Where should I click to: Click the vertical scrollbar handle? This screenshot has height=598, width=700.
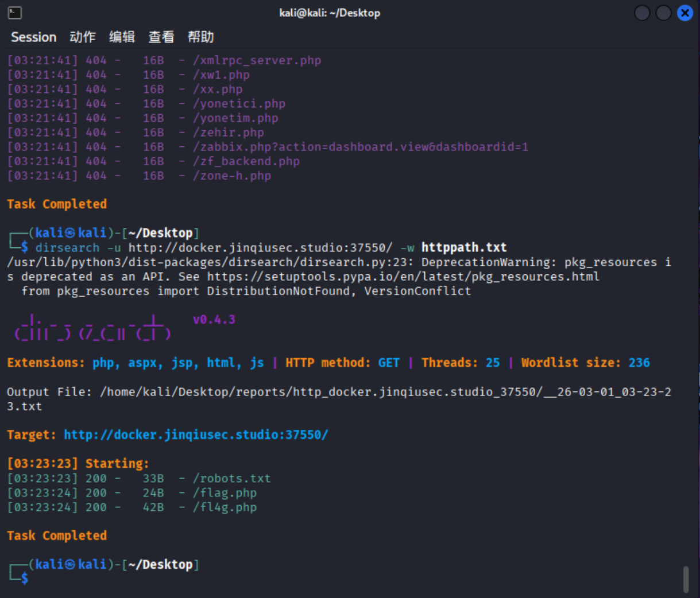tap(686, 580)
